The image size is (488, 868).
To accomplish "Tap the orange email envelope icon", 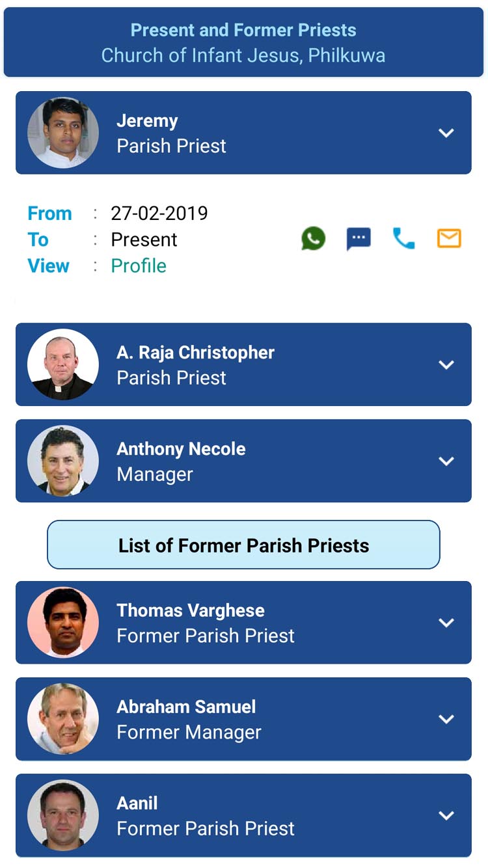I will point(449,239).
